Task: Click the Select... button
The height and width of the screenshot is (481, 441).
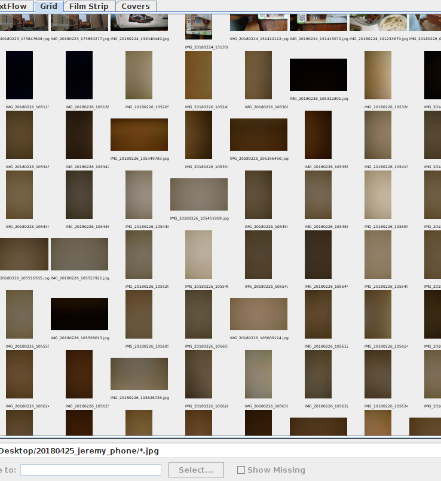Action: (196, 470)
